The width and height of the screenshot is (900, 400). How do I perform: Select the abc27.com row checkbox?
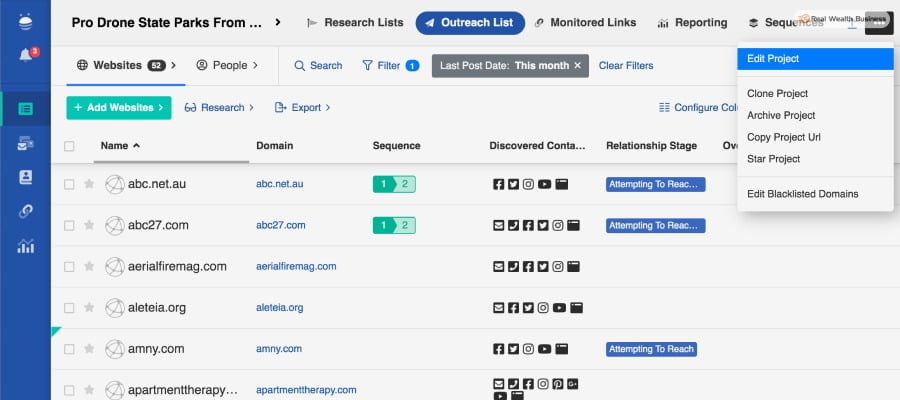(x=69, y=226)
